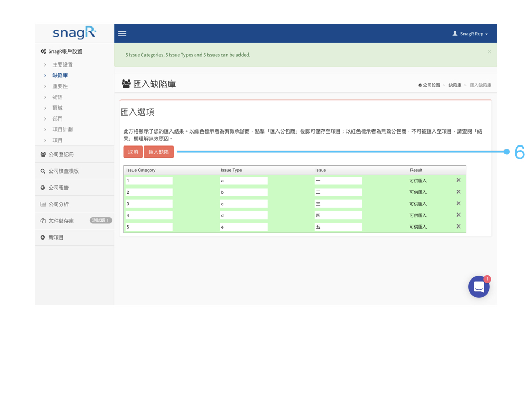Select 缺陷庫 in sidebar
This screenshot has width=532, height=399.
pyautogui.click(x=60, y=75)
